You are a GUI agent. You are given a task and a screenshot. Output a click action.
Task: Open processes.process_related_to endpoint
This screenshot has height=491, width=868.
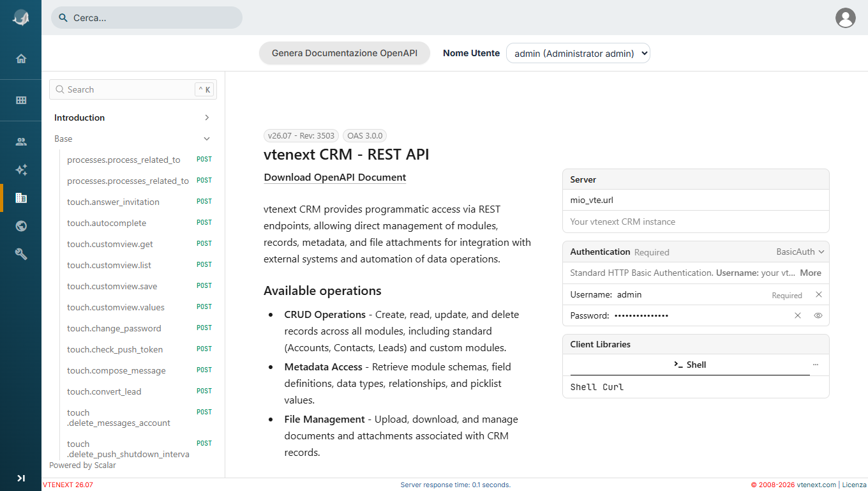click(133, 160)
